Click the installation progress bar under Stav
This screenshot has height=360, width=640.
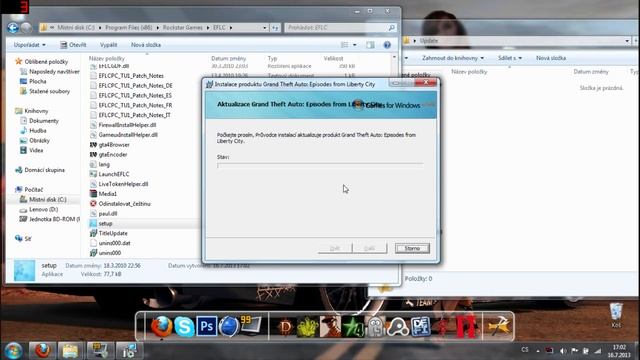tap(320, 166)
